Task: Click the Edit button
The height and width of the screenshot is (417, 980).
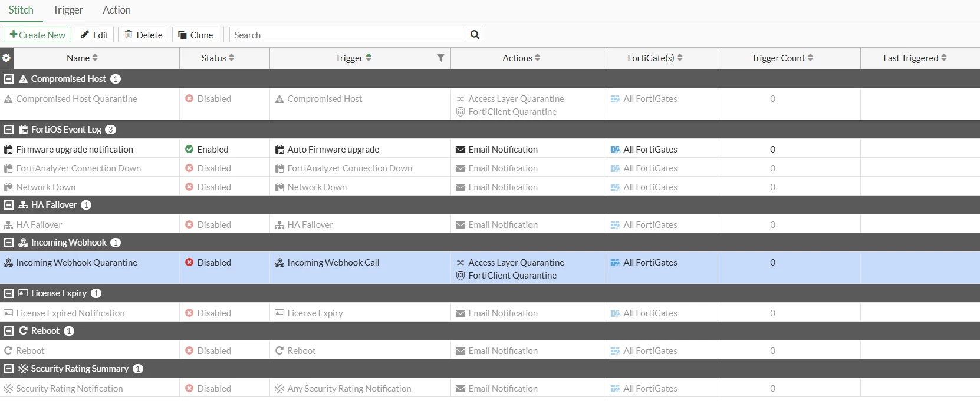Action: tap(94, 35)
